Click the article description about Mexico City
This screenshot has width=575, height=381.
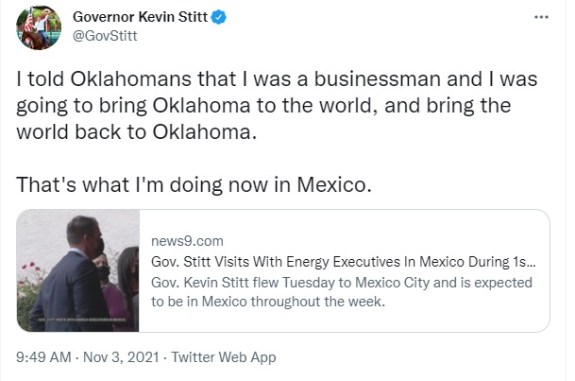point(341,292)
